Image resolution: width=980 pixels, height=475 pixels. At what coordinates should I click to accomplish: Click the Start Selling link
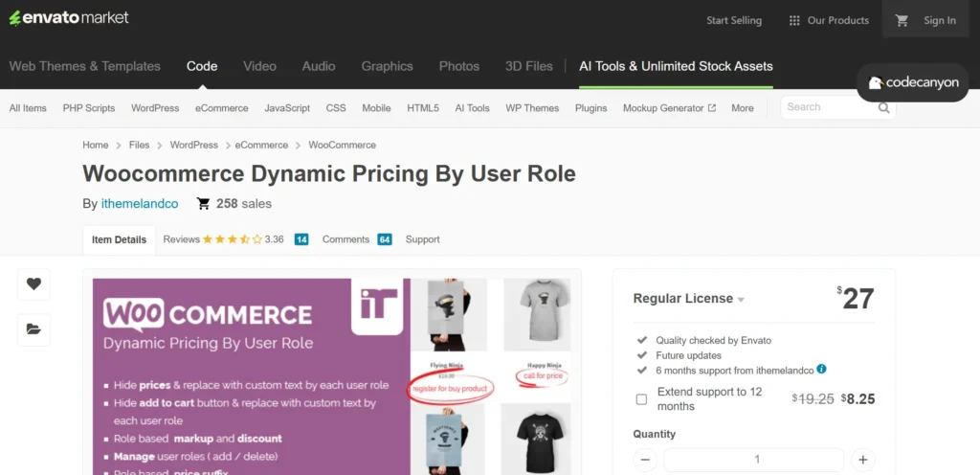(734, 21)
